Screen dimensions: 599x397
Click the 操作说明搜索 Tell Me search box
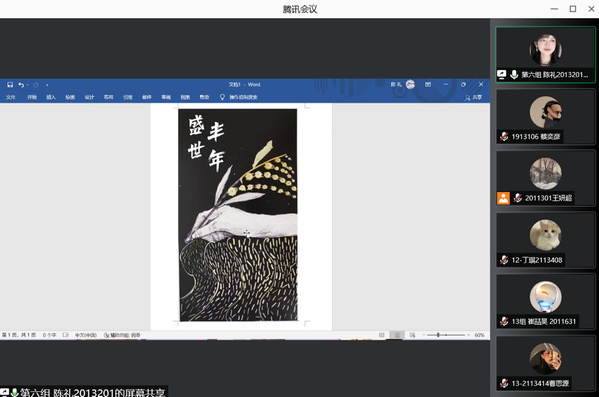(243, 97)
